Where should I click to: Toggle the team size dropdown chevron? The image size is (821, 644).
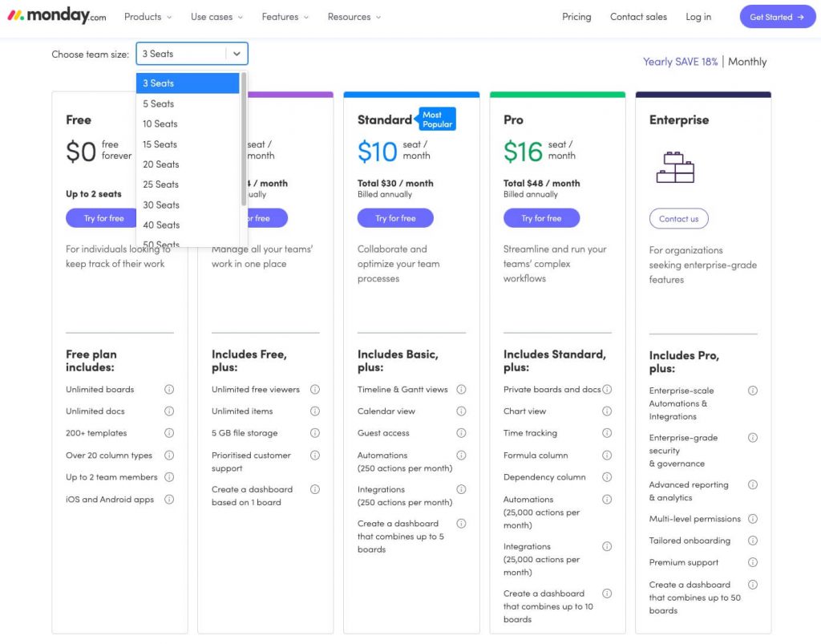coord(237,54)
